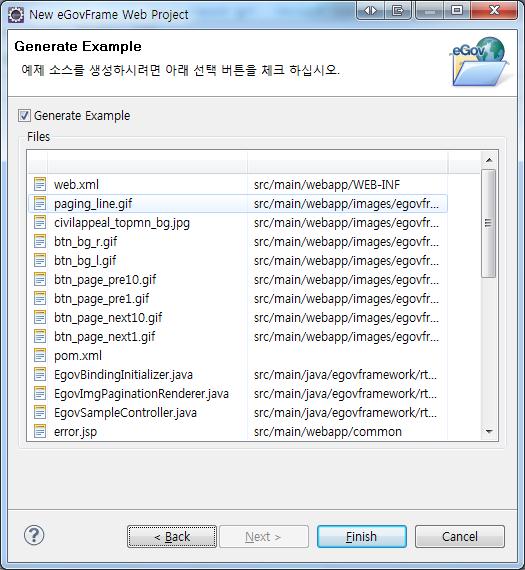Viewport: 525px width, 570px height.
Task: Uncheck the Generate Example checkbox
Action: tap(24, 116)
